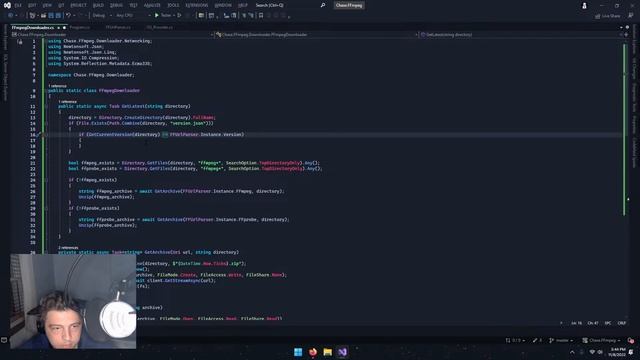Click the quick actions screwdriver icon at line 16
The width and height of the screenshot is (640, 360).
39,134
